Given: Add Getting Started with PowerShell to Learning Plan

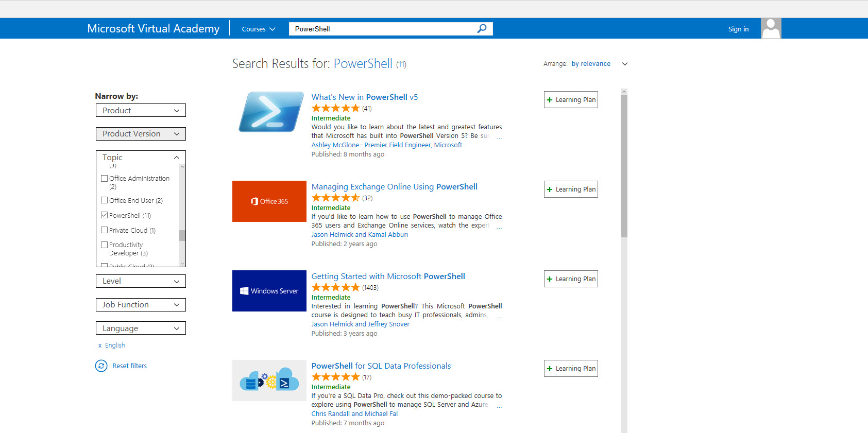Looking at the screenshot, I should tap(571, 279).
